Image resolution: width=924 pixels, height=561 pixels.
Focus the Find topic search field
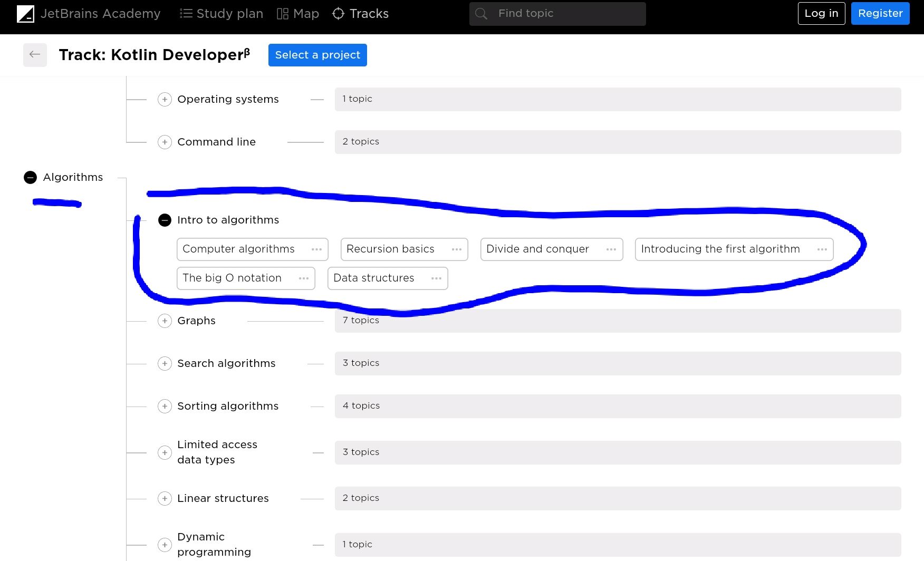557,14
